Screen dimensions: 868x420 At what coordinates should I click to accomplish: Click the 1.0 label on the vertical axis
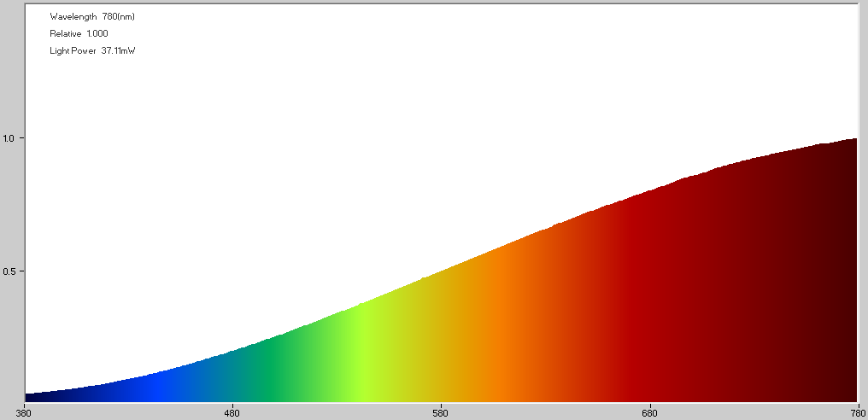pos(9,138)
